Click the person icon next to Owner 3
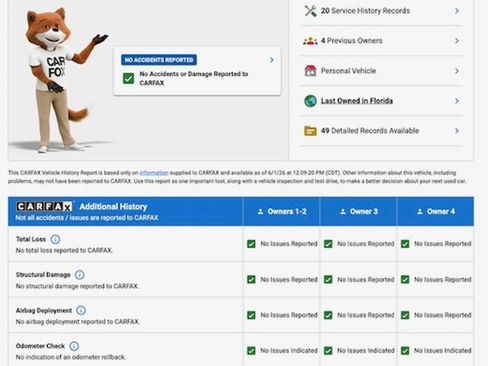The width and height of the screenshot is (488, 366). (x=343, y=212)
